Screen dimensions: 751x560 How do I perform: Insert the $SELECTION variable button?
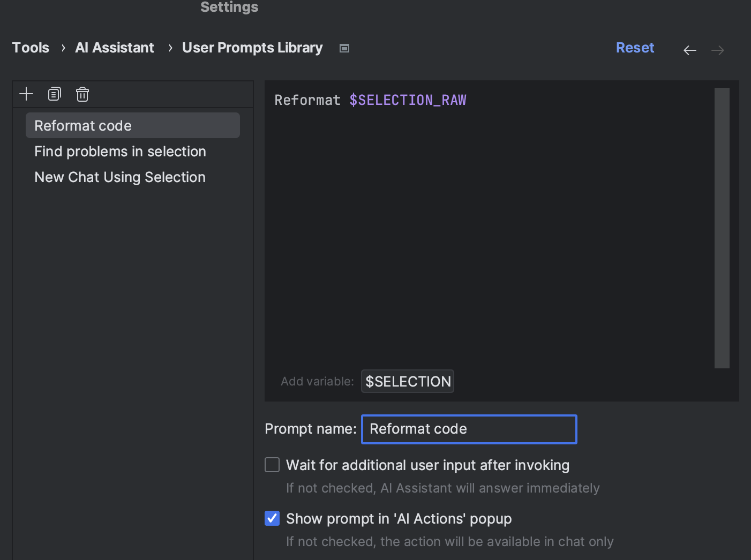point(408,381)
